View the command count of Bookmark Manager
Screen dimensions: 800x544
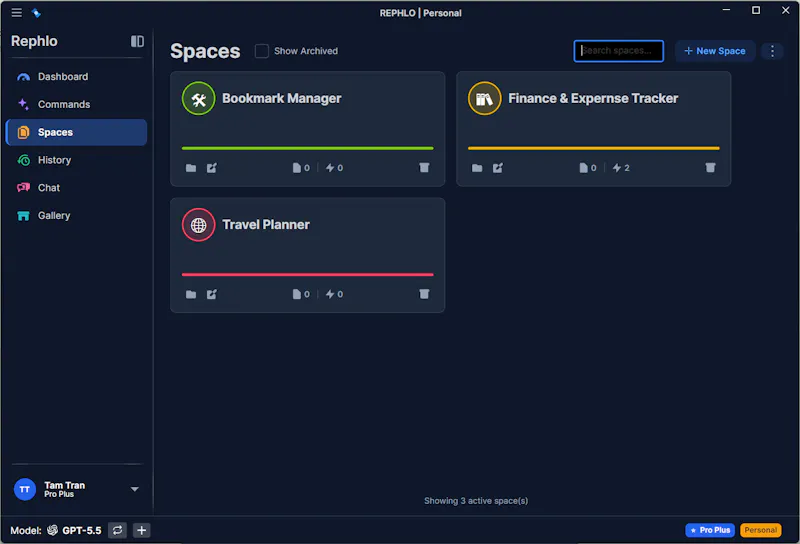335,168
